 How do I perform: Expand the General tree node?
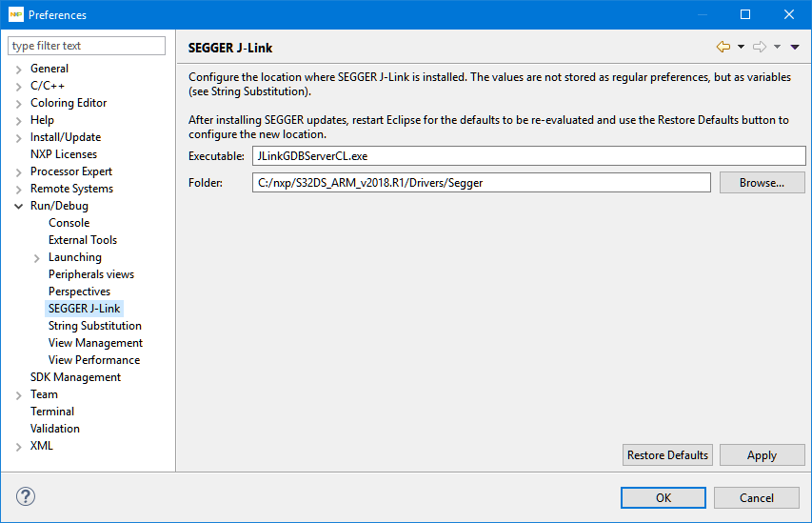click(19, 69)
